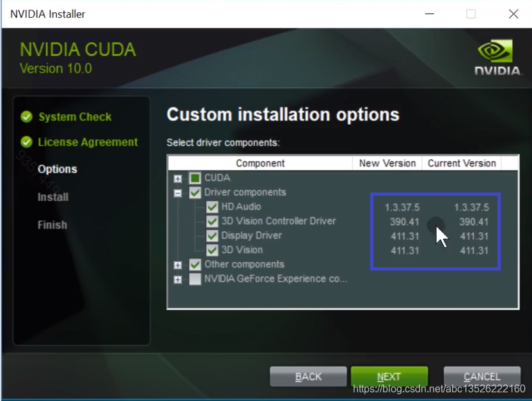Click the green NEXT button
This screenshot has width=532, height=401.
[x=389, y=377]
